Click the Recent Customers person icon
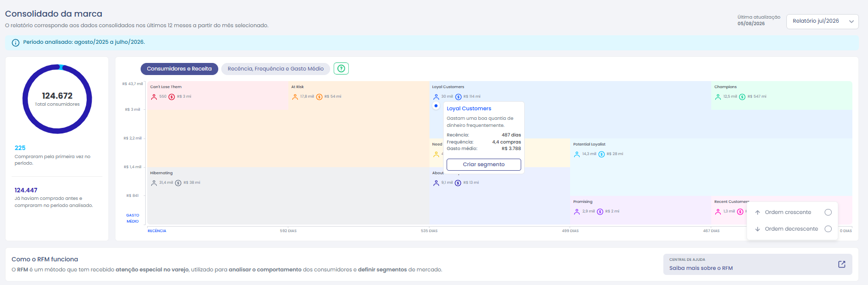The height and width of the screenshot is (285, 868). click(x=718, y=211)
